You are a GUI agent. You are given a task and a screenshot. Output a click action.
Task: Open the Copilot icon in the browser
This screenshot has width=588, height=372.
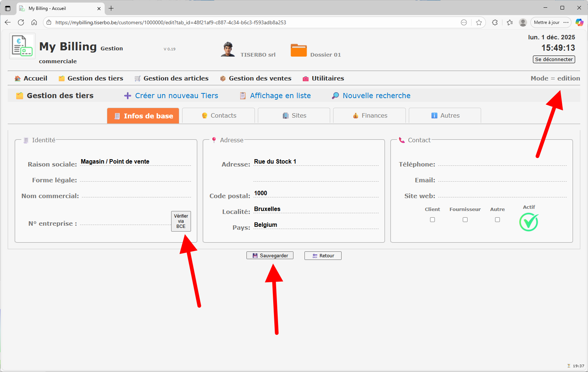coord(579,22)
